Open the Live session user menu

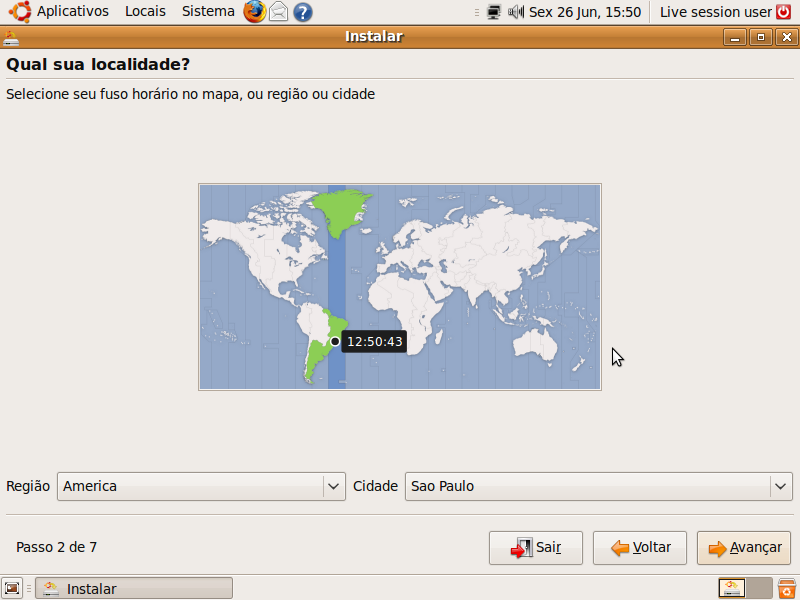[x=716, y=12]
